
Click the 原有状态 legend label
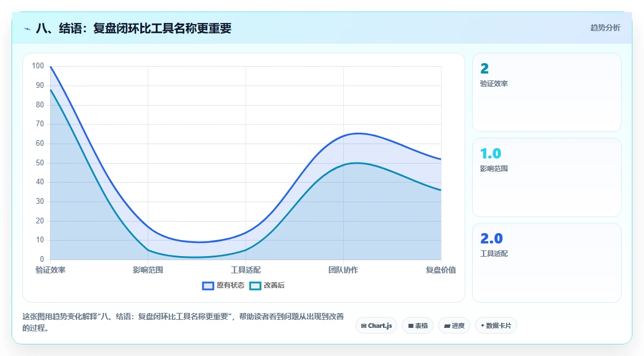point(231,285)
